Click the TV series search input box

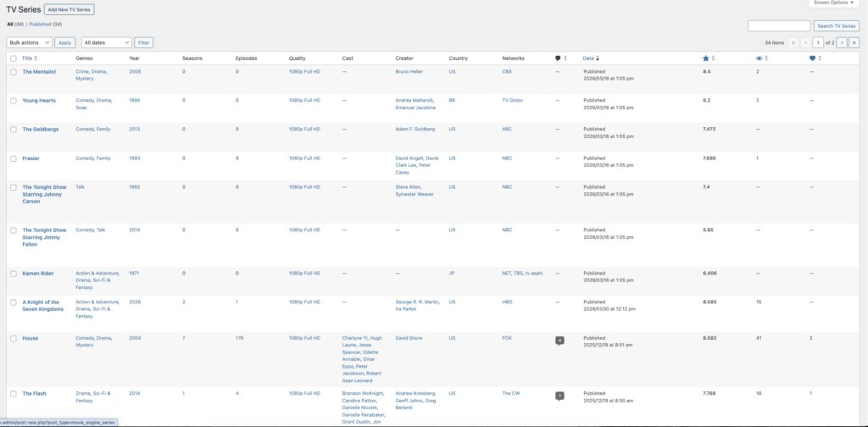click(778, 26)
